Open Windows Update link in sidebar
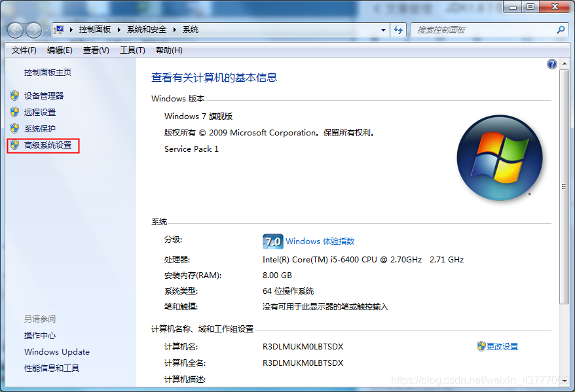 [57, 352]
